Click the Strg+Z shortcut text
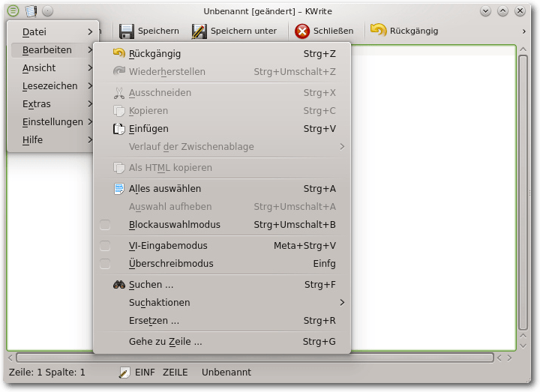Viewport: 540px width, 392px height. tap(319, 54)
